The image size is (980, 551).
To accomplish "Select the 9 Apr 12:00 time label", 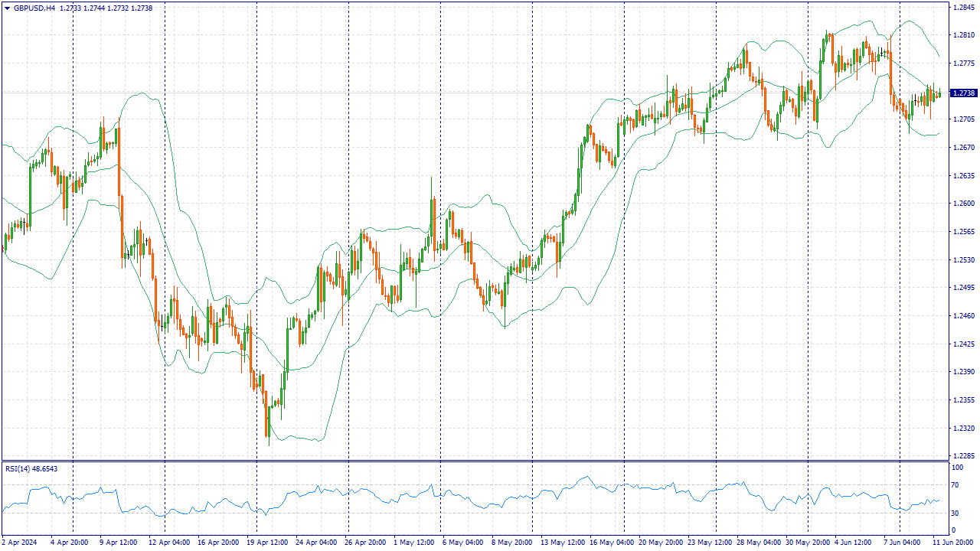I will [119, 542].
